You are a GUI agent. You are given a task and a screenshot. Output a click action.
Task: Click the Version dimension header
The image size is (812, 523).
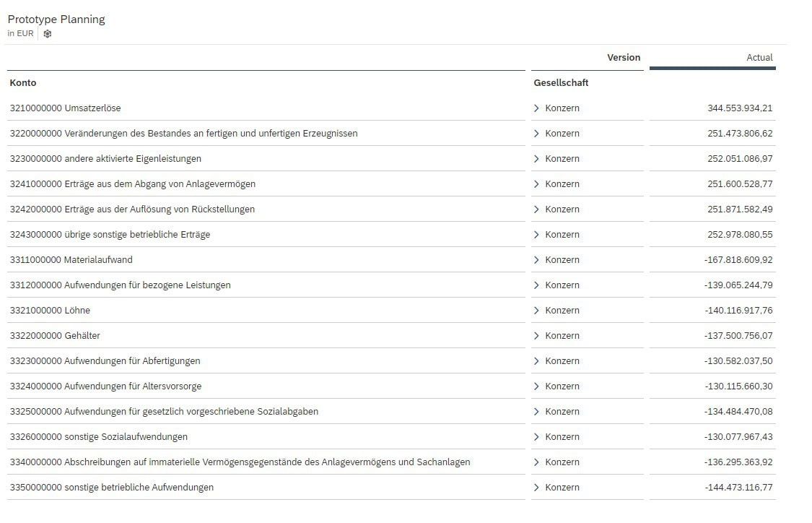tap(623, 58)
